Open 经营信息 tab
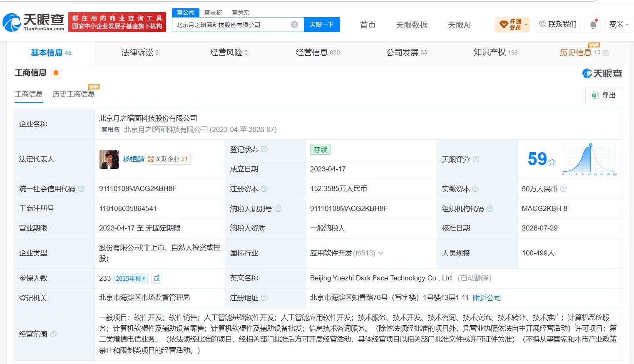Screen dimensions: 634x364 (318, 52)
